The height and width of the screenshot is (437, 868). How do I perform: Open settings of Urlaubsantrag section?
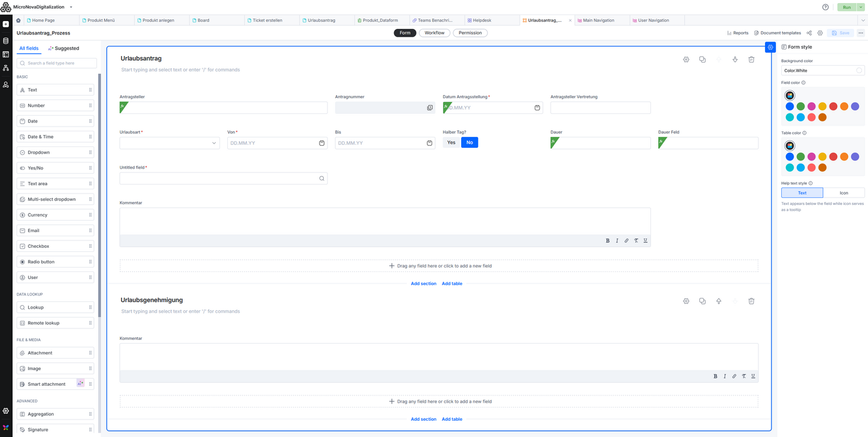(x=686, y=60)
